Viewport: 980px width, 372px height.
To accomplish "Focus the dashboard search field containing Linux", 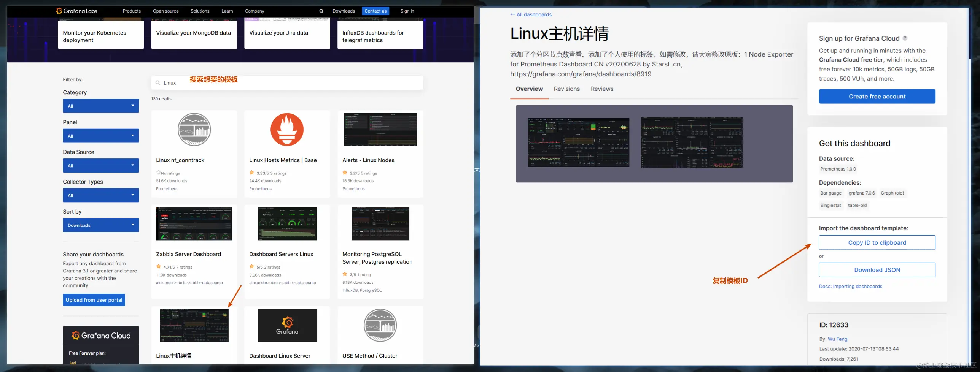I will click(287, 83).
